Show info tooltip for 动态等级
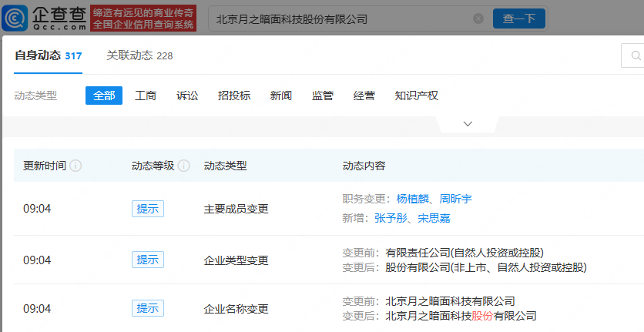This screenshot has height=332, width=644. click(x=183, y=166)
